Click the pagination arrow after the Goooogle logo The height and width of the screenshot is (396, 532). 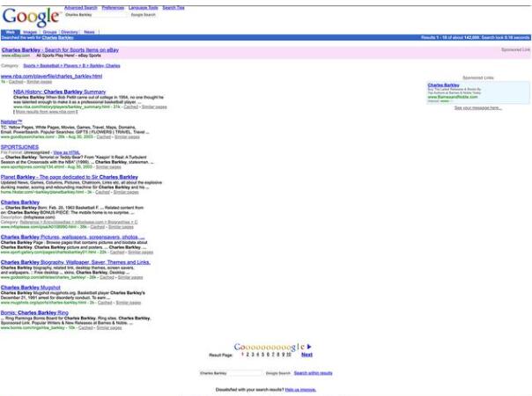coord(310,347)
